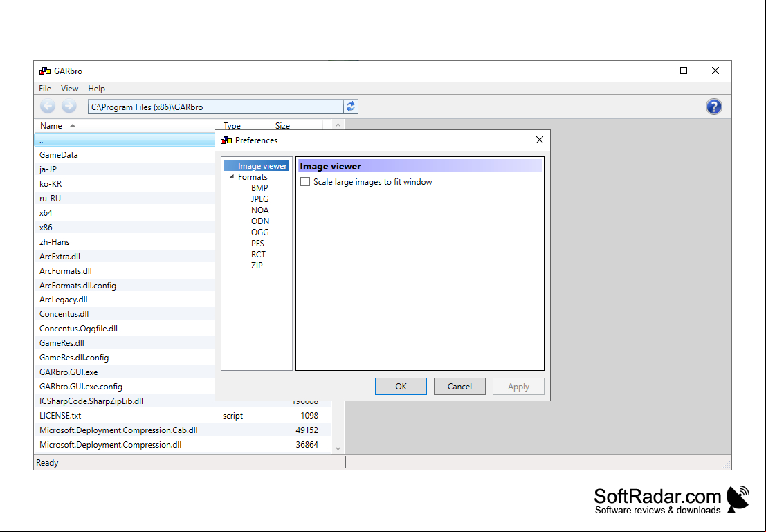
Task: Minimize the GARbro window
Action: pyautogui.click(x=653, y=71)
